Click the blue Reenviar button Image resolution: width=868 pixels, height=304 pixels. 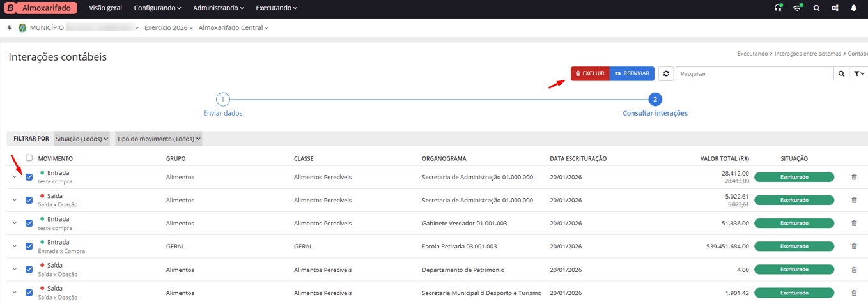(x=632, y=74)
